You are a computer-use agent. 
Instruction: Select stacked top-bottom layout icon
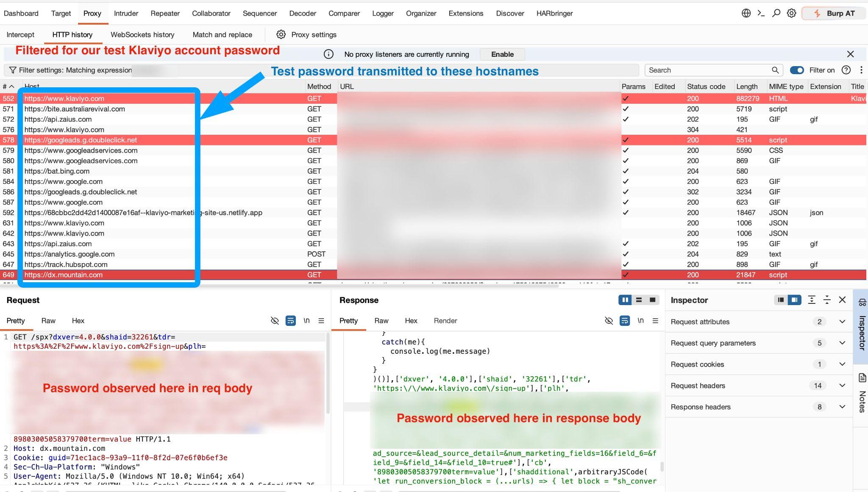(639, 300)
